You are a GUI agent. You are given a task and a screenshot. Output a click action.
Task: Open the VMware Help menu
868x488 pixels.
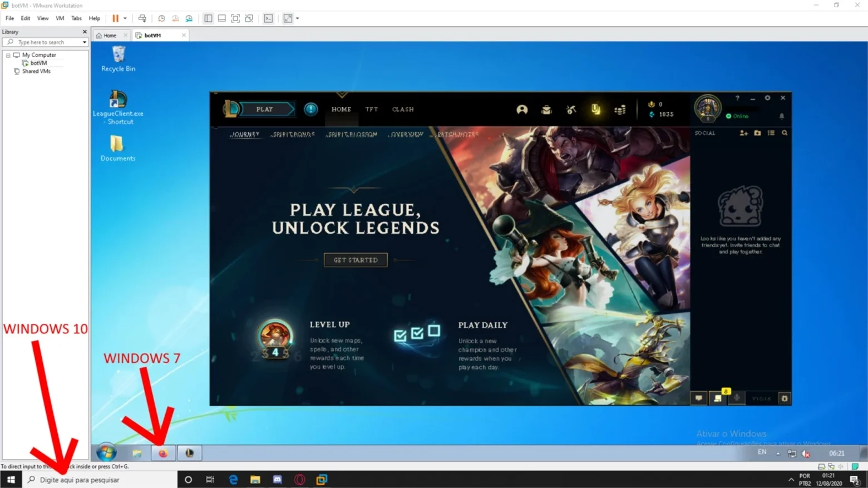[x=95, y=18]
